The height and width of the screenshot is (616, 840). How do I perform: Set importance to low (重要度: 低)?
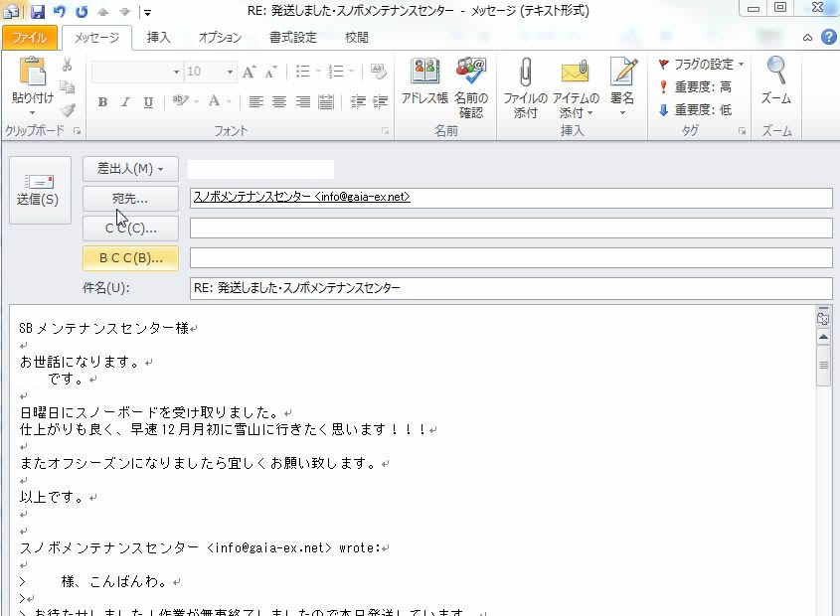coord(695,110)
